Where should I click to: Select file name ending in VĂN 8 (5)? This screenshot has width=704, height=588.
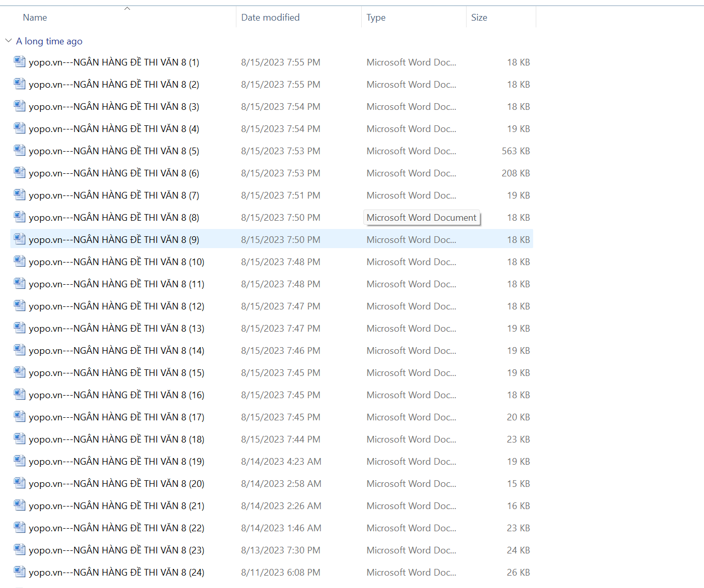point(114,151)
